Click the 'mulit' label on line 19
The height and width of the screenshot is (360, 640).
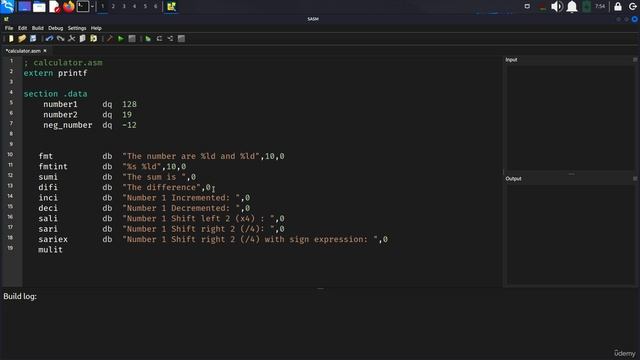pyautogui.click(x=50, y=250)
